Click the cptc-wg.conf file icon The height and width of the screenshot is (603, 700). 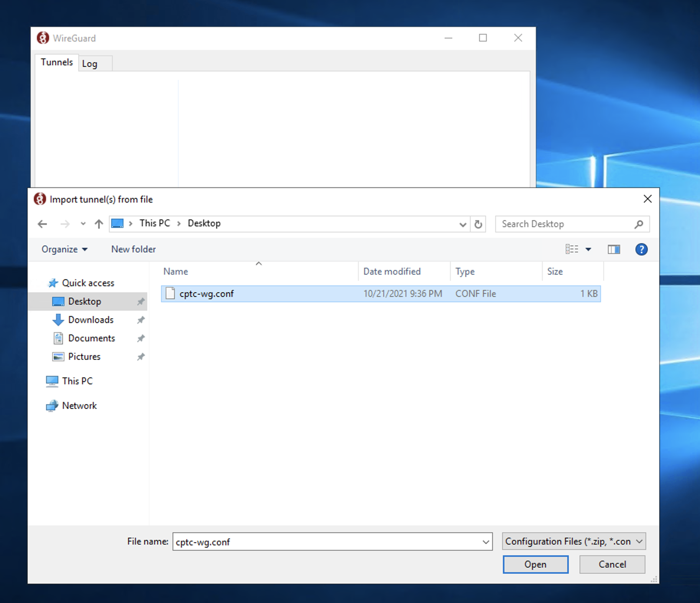coord(170,293)
